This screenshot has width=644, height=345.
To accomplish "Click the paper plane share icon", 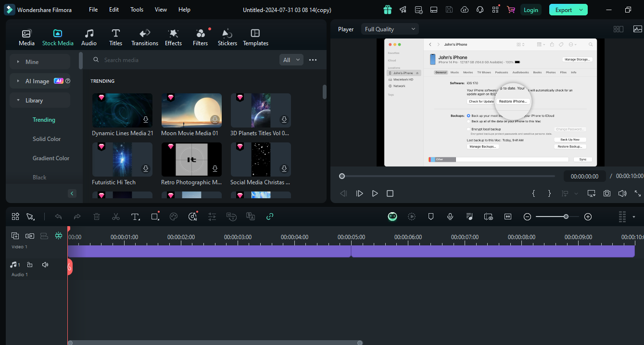I will [x=403, y=10].
